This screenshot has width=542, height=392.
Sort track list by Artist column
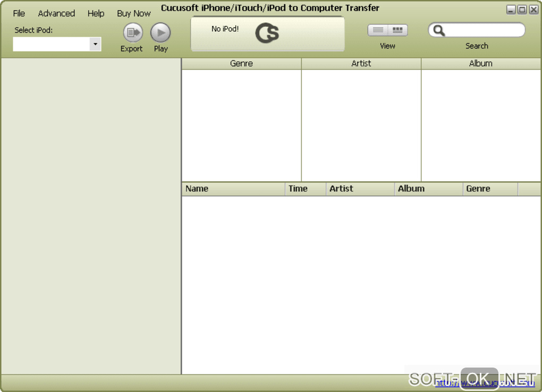[360, 189]
